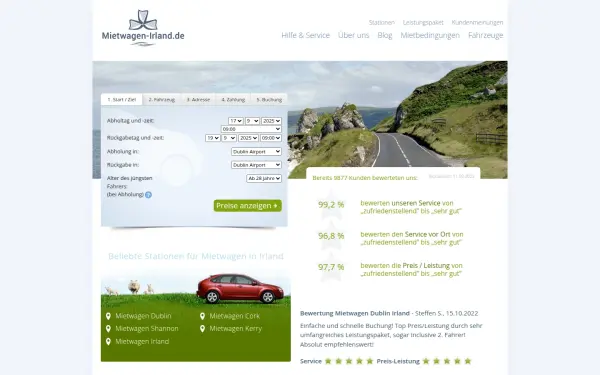
Task: Click the map pin next to Mietwagen Irland
Action: 108,342
